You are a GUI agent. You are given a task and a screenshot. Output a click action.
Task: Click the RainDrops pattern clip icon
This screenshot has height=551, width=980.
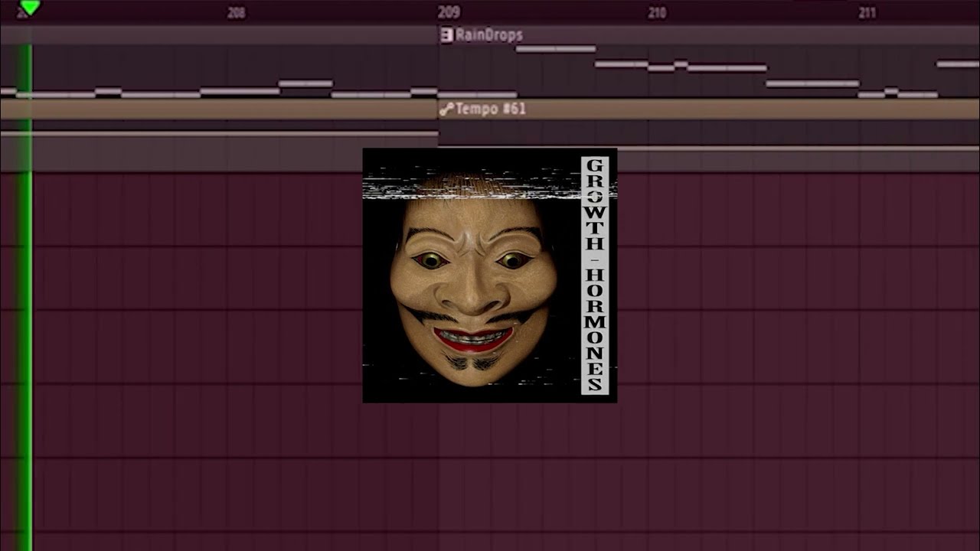[x=446, y=34]
